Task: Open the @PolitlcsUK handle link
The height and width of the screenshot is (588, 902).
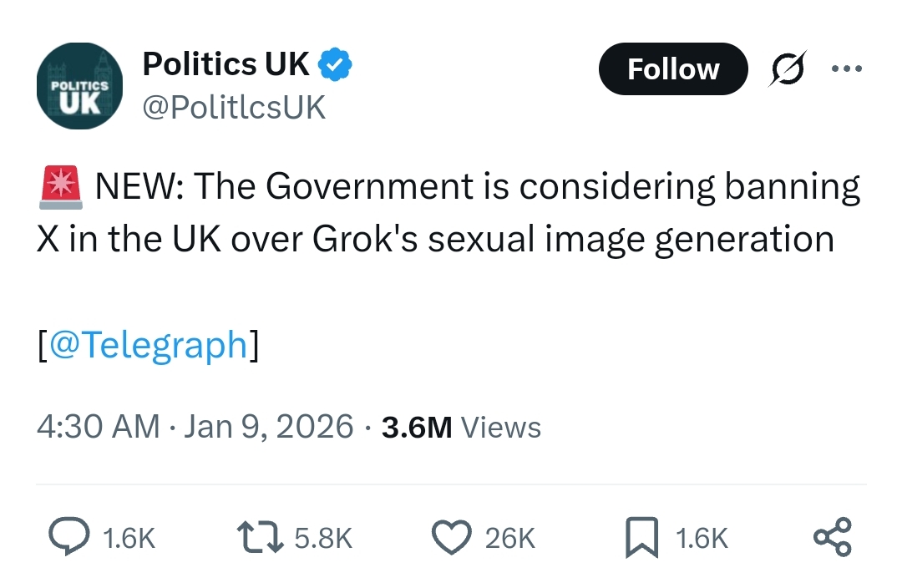Action: 235,107
